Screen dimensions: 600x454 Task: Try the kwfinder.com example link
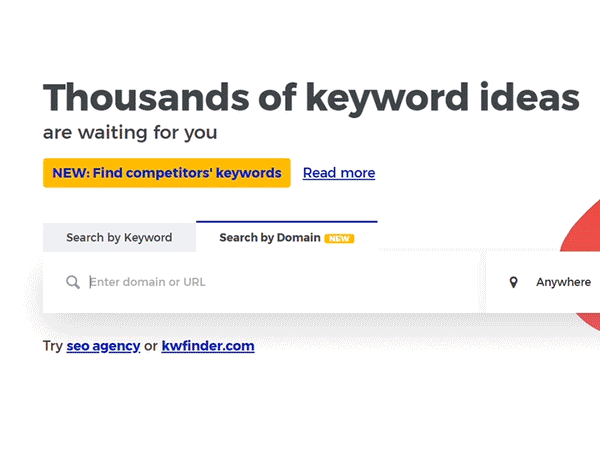tap(208, 346)
